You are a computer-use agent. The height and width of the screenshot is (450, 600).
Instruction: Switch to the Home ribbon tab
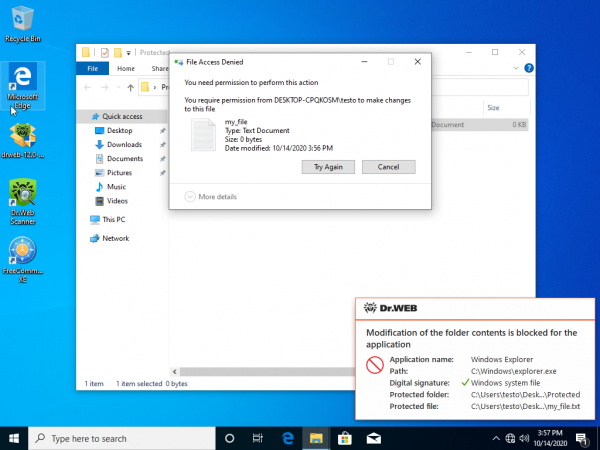click(126, 69)
